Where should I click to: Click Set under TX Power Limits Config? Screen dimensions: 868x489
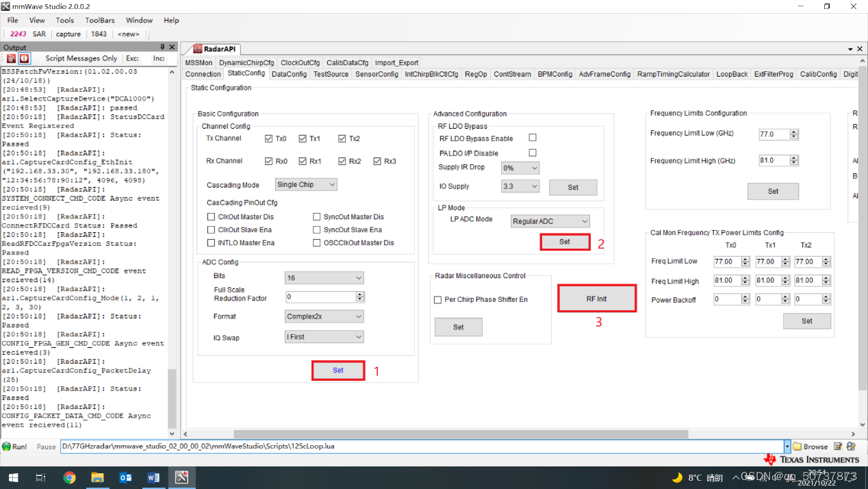(807, 321)
